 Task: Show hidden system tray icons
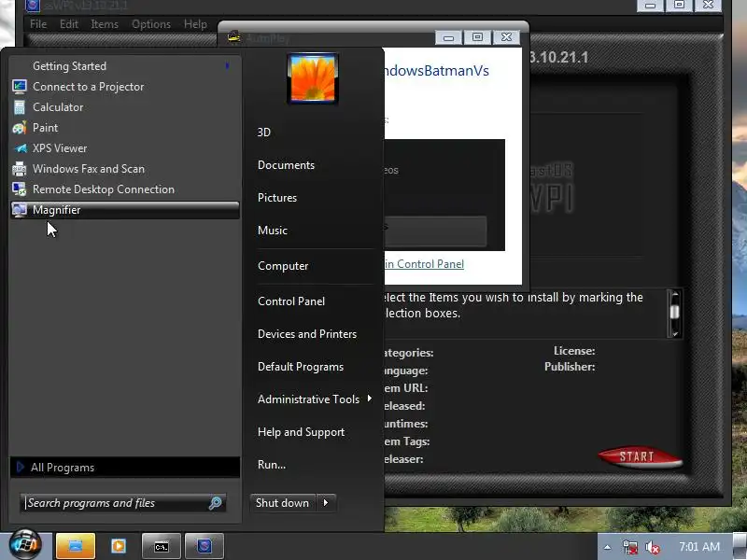(607, 547)
